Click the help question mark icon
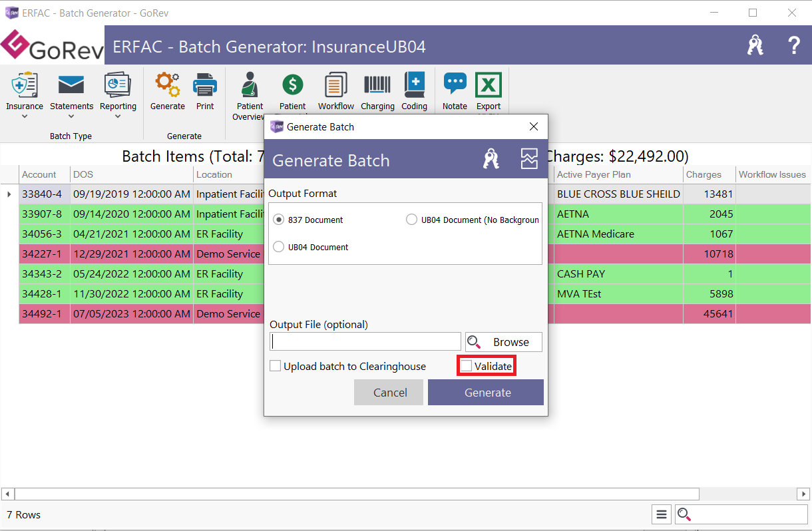Screen dimensions: 812x531 coord(794,45)
